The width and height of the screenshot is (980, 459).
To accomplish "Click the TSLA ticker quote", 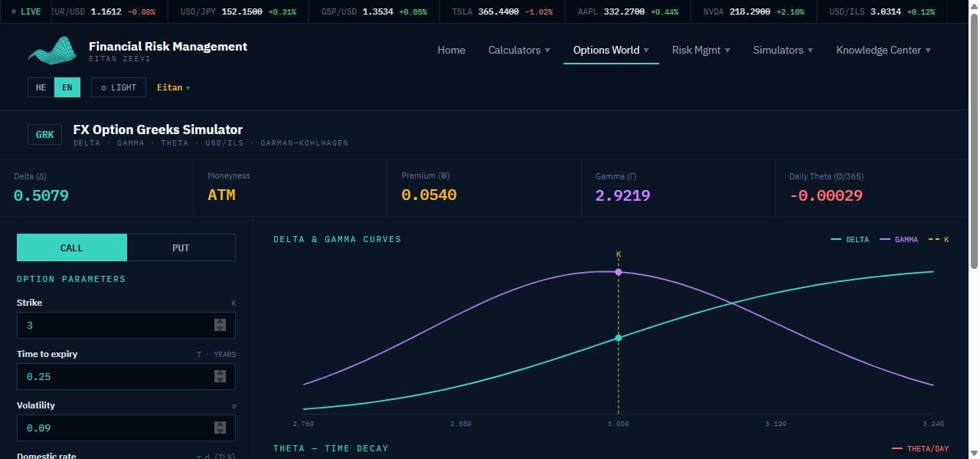I will coord(501,12).
